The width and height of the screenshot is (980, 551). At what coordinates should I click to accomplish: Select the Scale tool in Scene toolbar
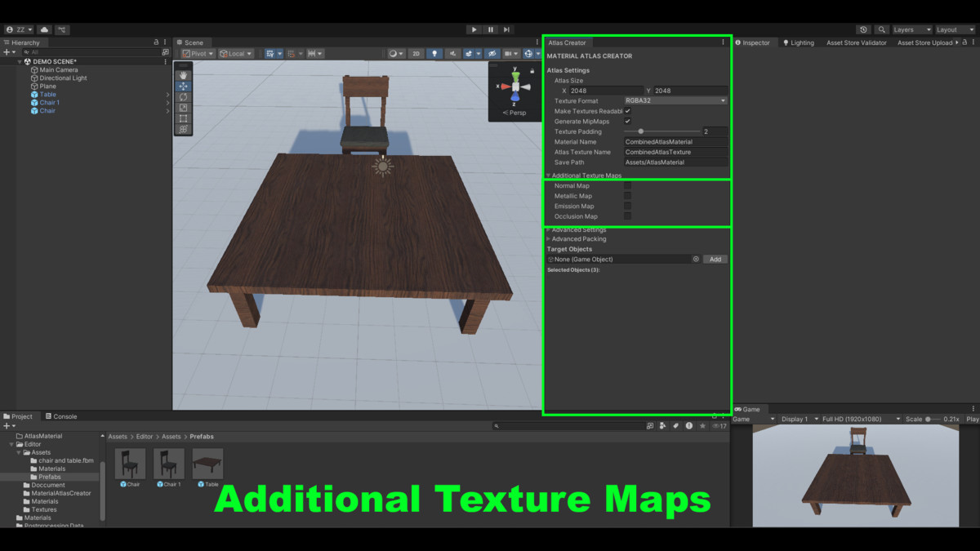tap(183, 108)
